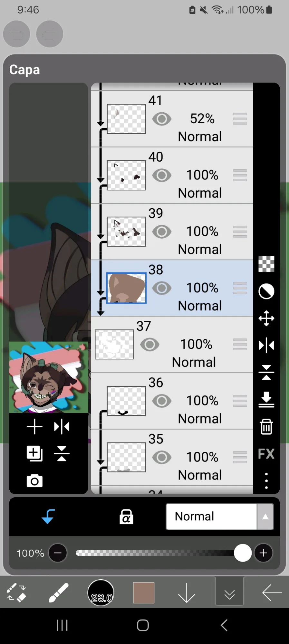This screenshot has width=289, height=644.
Task: Open the brown color swatch
Action: click(x=144, y=592)
